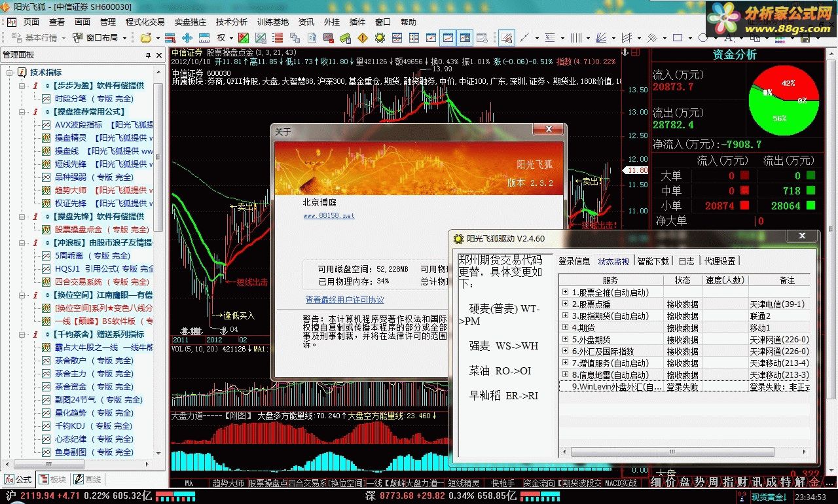
Task: Open the 技术分析 menu
Action: click(231, 22)
